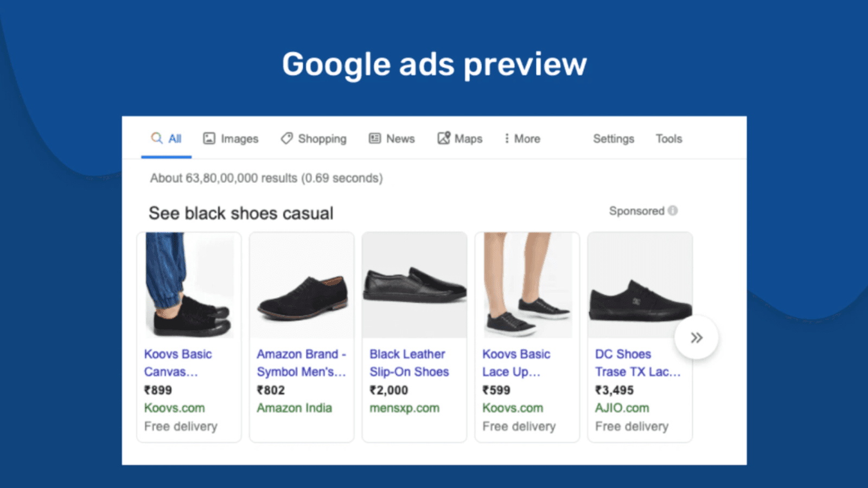
Task: Click the magnifying glass search icon
Action: pos(156,139)
